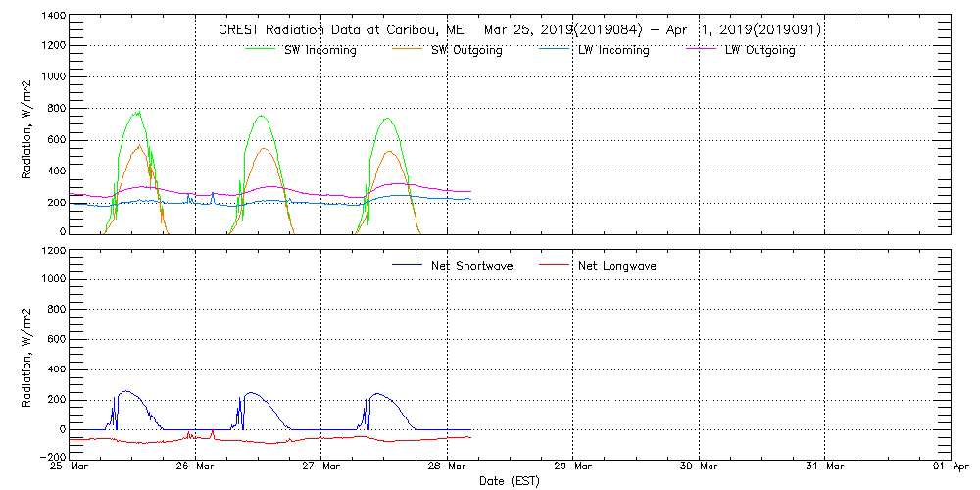
Task: Select the 31-Mar date tick label
Action: point(824,466)
